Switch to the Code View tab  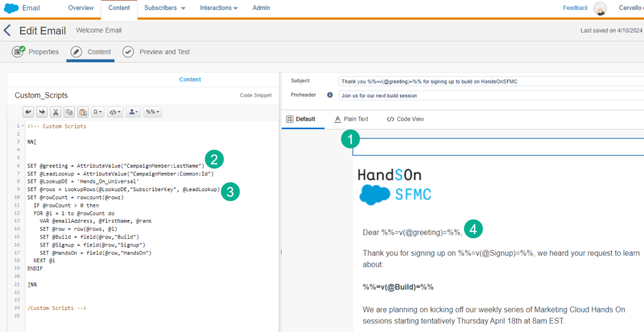point(405,119)
